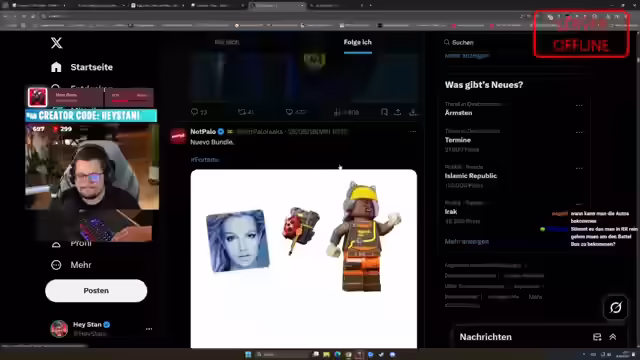Viewport: 640px width, 360px height.
Task: Click the Suchen search field
Action: 486,42
